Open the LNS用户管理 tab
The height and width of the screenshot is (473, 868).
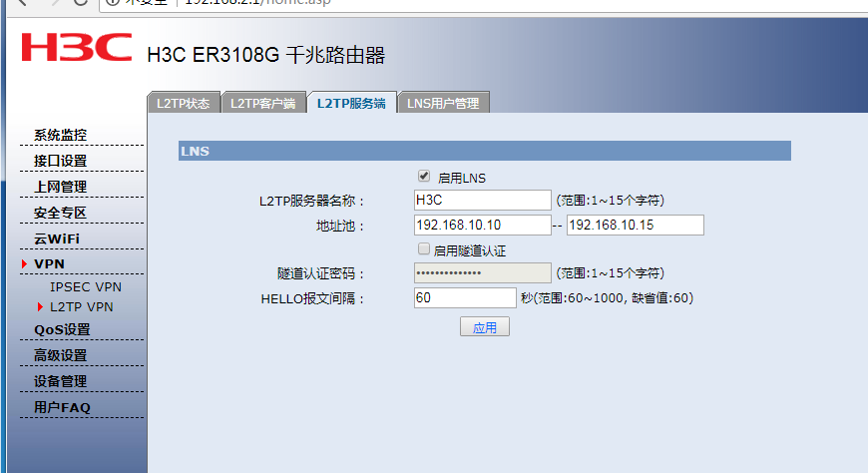pos(443,103)
